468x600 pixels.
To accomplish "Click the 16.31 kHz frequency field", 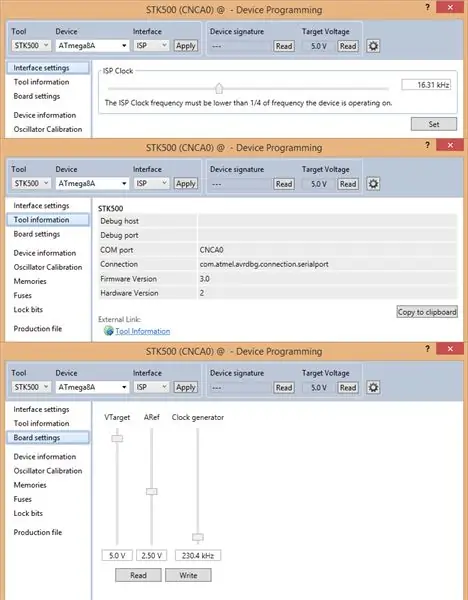I will pyautogui.click(x=426, y=85).
